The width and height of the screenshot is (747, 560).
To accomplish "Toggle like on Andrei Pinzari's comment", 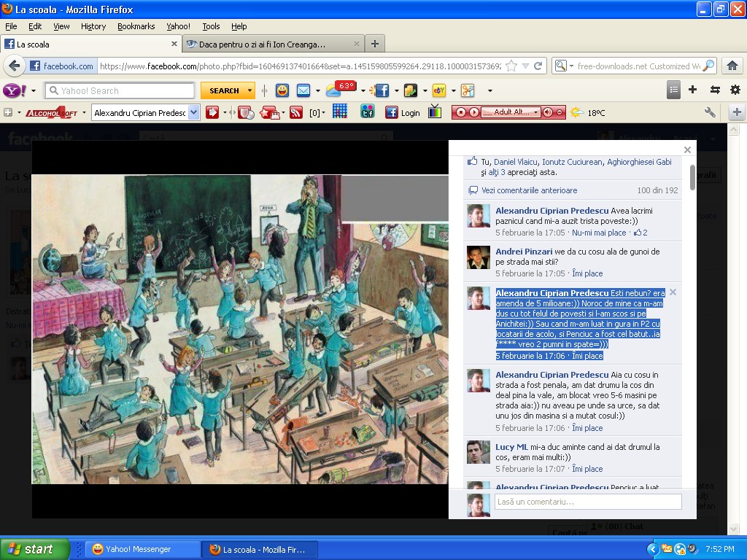I will pos(587,273).
